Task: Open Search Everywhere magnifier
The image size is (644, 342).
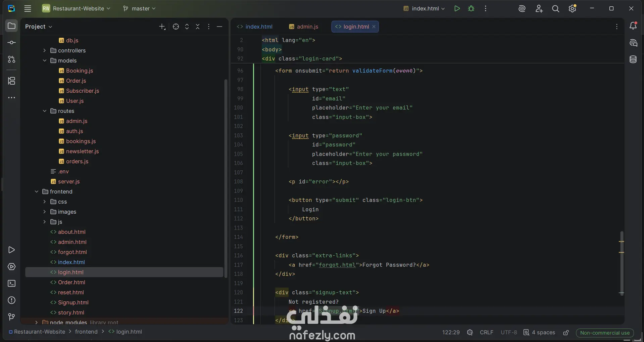Action: (x=556, y=9)
